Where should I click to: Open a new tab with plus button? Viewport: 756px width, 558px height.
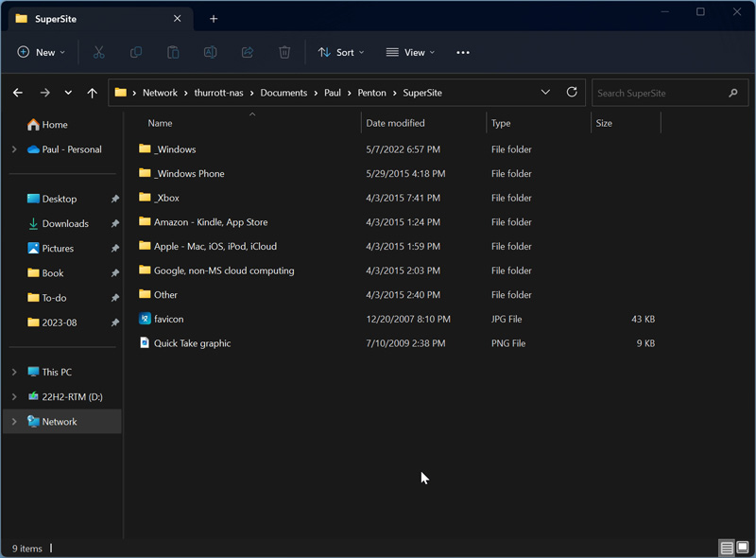click(x=214, y=19)
